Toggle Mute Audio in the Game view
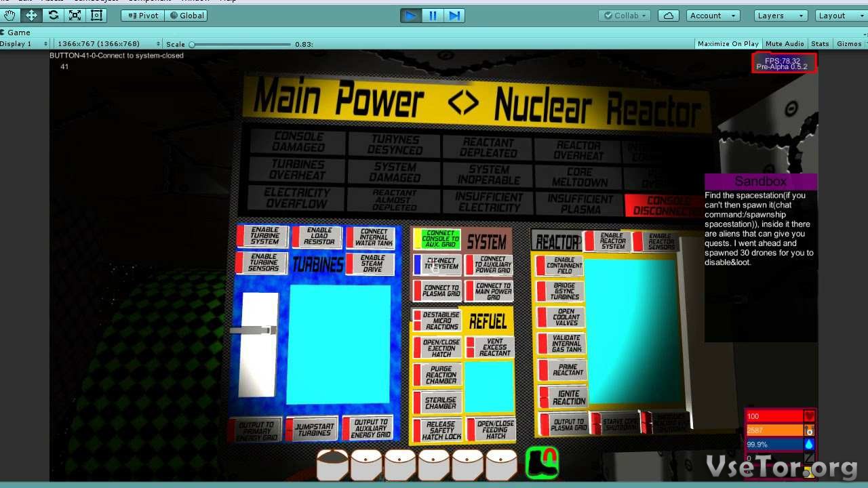The height and width of the screenshot is (488, 868). (x=785, y=44)
